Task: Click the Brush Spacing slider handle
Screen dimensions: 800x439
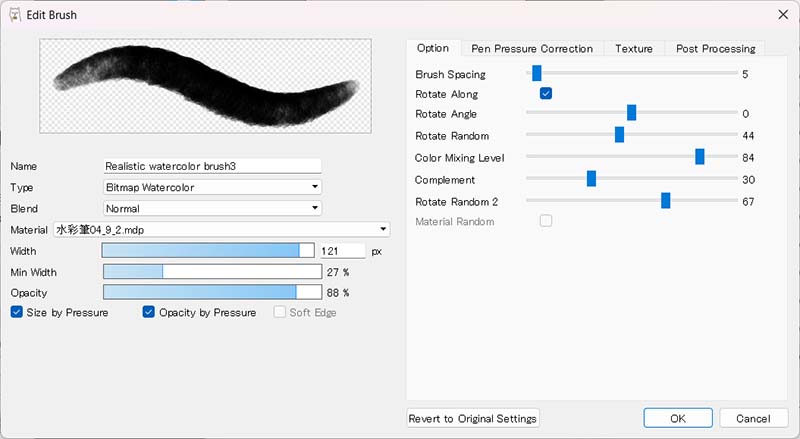Action: pos(537,73)
